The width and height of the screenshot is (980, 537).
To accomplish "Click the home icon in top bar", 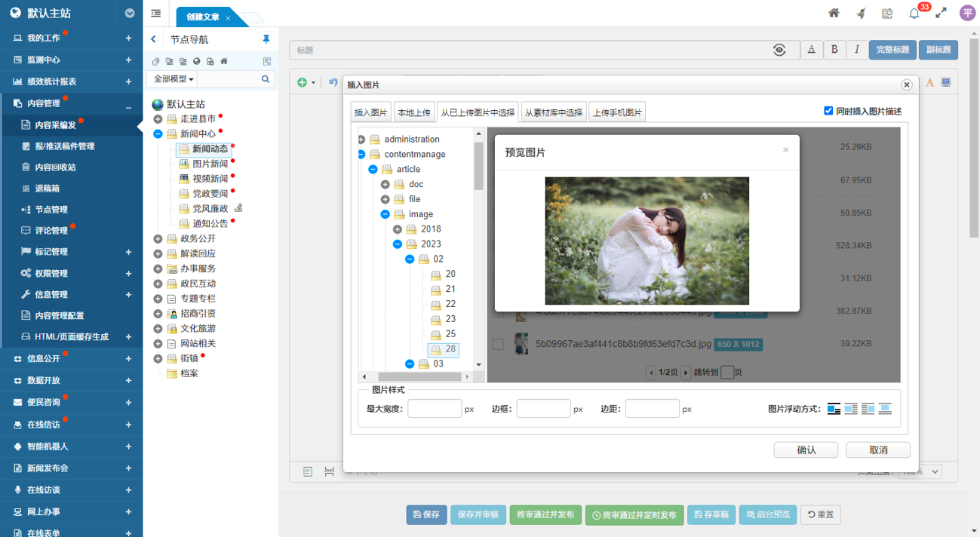I will click(834, 13).
